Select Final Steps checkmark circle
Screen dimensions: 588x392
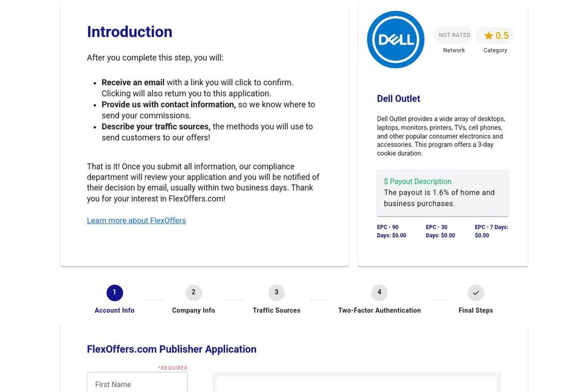click(x=476, y=292)
